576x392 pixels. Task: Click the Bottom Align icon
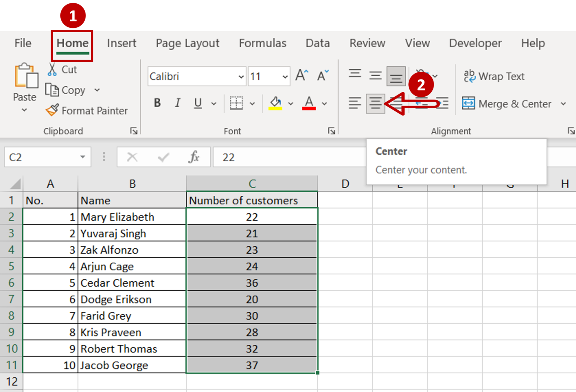(396, 76)
